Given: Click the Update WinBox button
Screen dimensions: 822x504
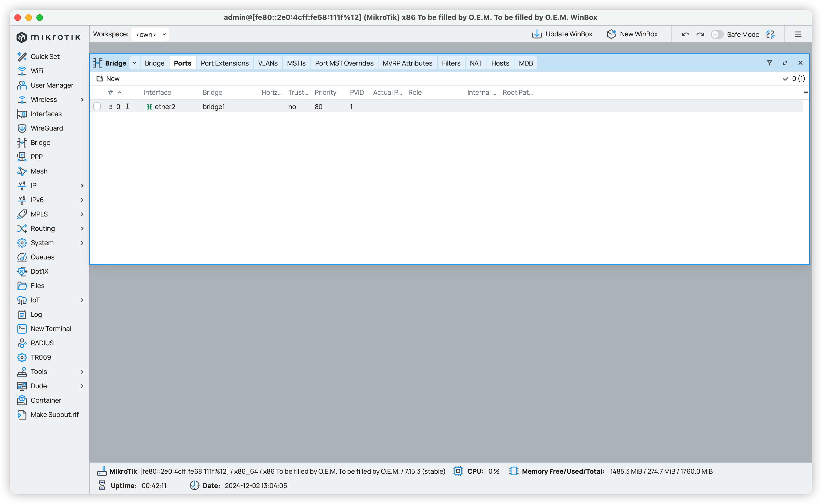Looking at the screenshot, I should point(562,34).
